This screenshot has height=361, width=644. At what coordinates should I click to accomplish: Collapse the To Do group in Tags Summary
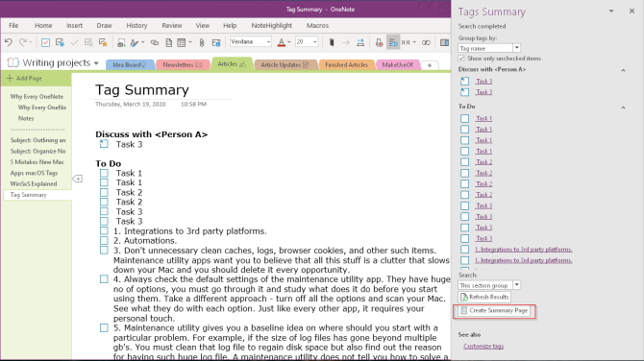click(x=623, y=108)
